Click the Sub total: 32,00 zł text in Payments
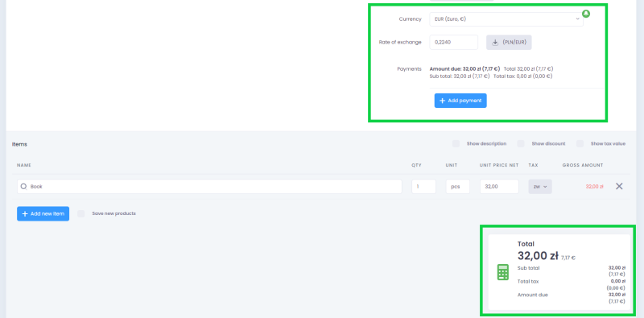 pyautogui.click(x=460, y=76)
